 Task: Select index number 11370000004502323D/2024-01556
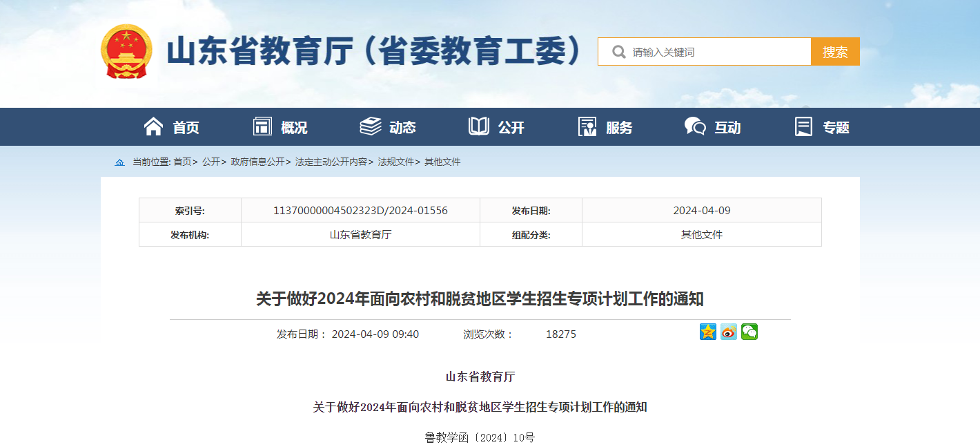click(360, 211)
